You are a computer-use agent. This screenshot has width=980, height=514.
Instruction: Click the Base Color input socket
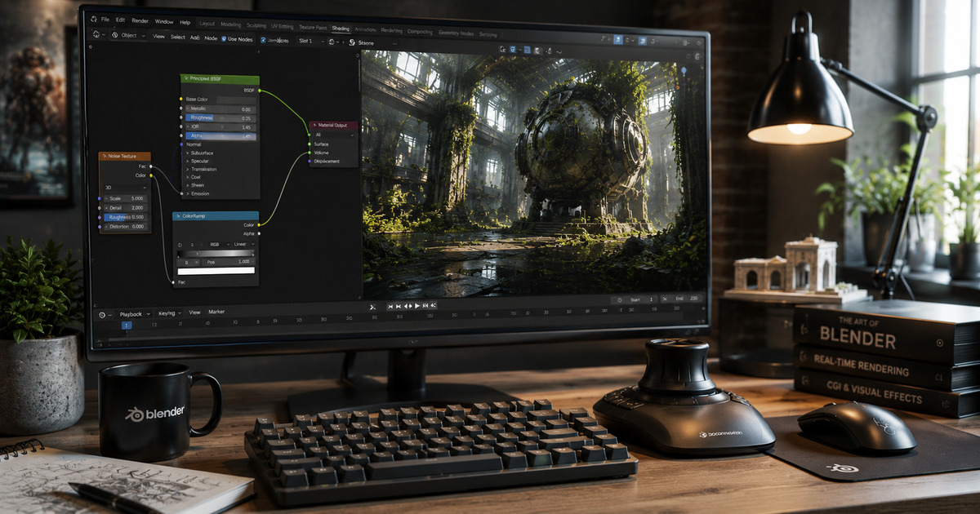point(181,99)
